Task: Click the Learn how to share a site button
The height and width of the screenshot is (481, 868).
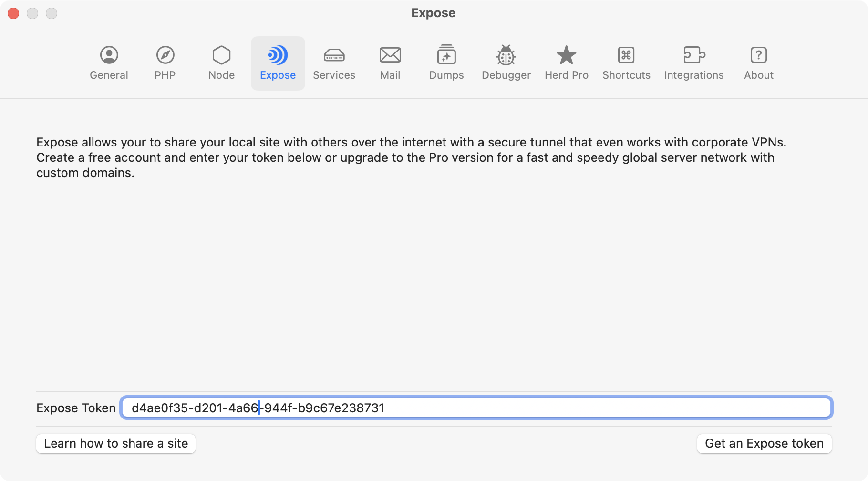Action: click(x=115, y=443)
